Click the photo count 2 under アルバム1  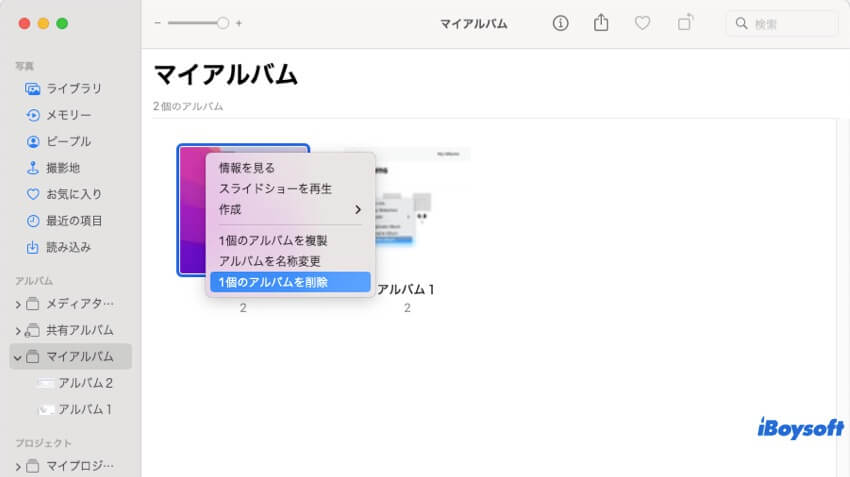click(x=407, y=308)
